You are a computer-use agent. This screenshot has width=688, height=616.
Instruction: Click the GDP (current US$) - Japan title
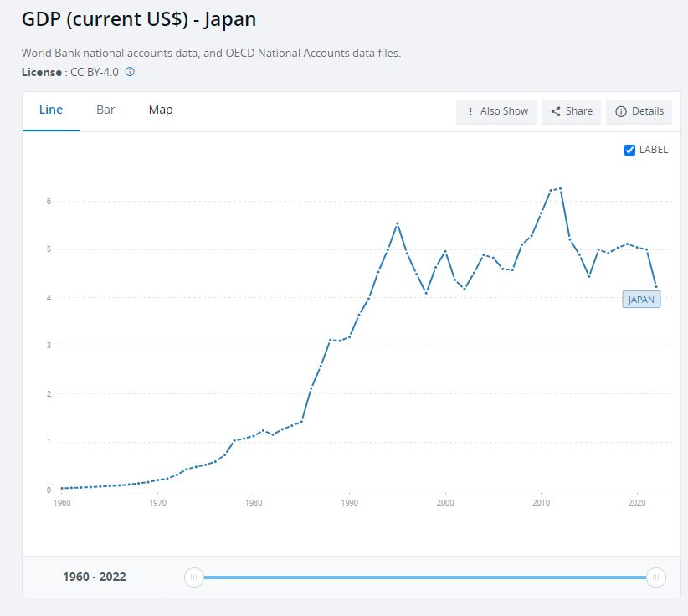coord(139,19)
